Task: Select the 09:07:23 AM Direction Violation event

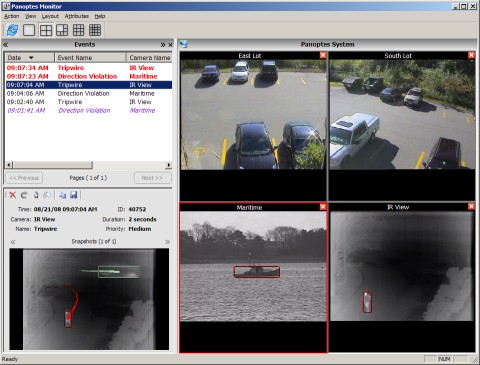Action: 89,76
